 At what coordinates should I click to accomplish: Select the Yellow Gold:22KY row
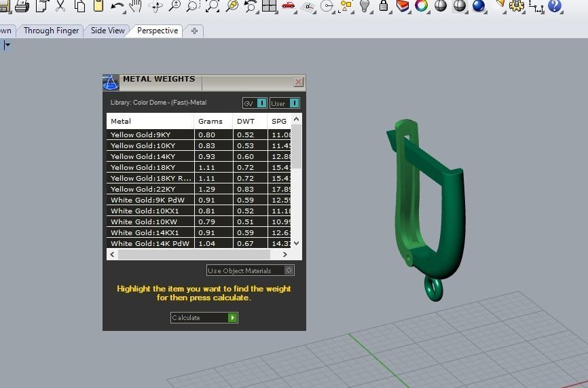[199, 189]
